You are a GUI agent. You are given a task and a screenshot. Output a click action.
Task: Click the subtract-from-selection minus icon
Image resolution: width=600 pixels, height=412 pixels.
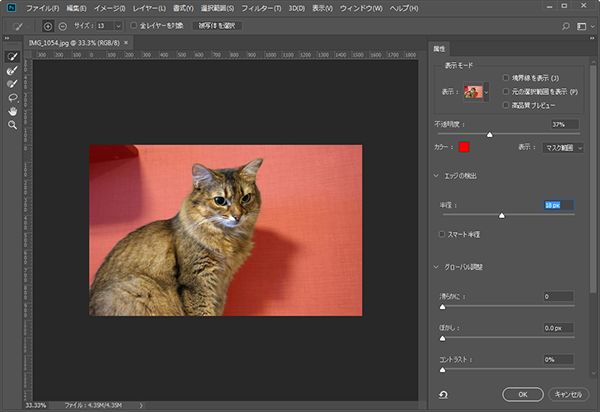63,24
